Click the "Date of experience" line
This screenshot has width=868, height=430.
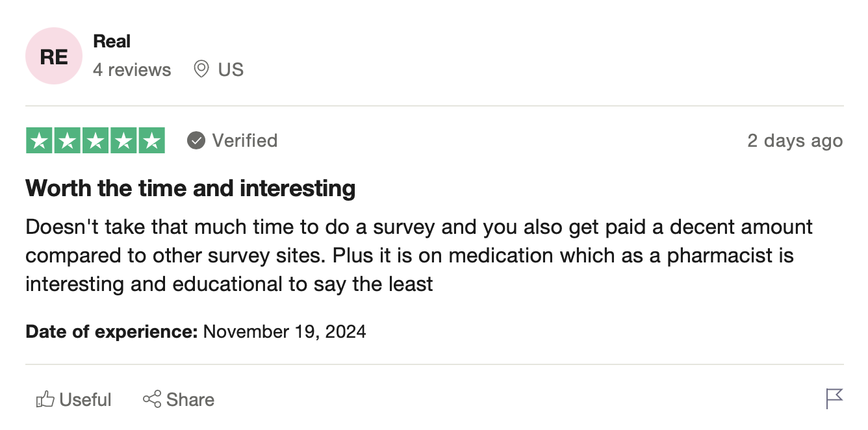pyautogui.click(x=196, y=332)
